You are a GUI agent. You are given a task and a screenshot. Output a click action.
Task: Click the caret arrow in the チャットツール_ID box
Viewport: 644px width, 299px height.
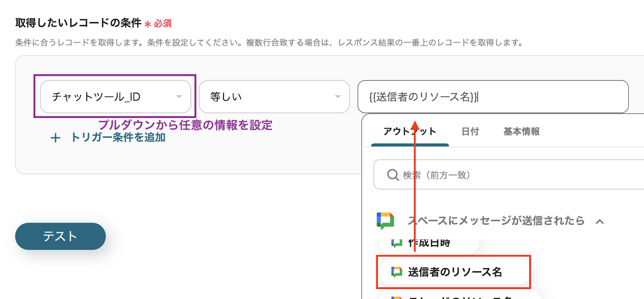click(179, 96)
